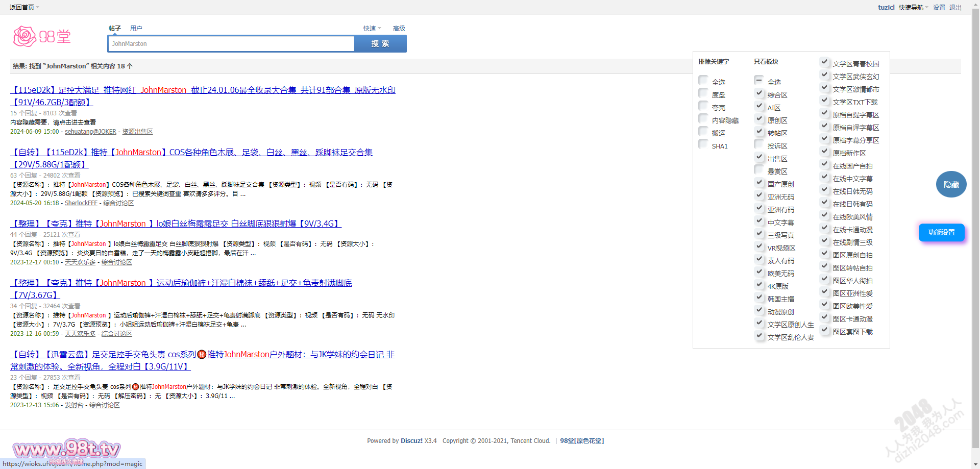Image resolution: width=980 pixels, height=469 pixels.
Task: Select the 全选 checkbox under 只看板块
Action: tap(759, 81)
